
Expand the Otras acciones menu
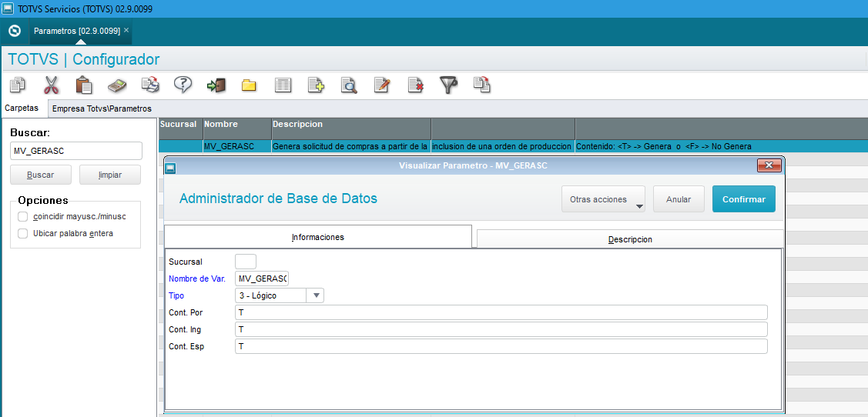603,199
